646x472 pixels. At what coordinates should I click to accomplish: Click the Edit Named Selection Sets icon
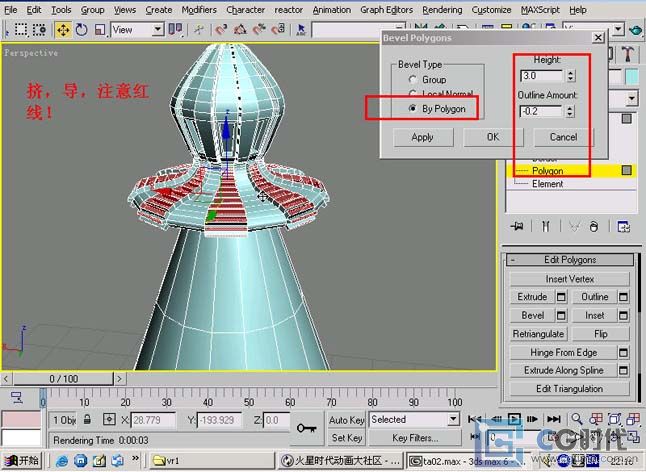(x=301, y=30)
